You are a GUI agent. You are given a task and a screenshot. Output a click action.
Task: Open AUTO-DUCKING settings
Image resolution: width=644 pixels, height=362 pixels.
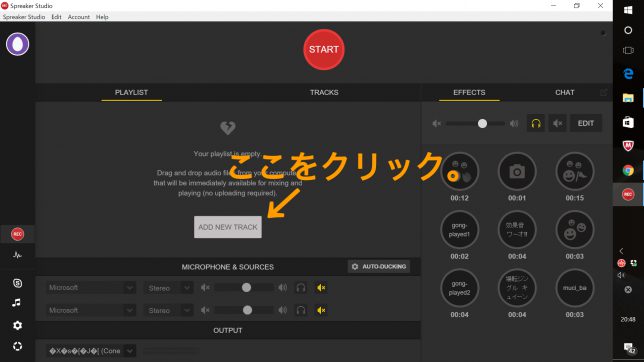click(x=379, y=267)
